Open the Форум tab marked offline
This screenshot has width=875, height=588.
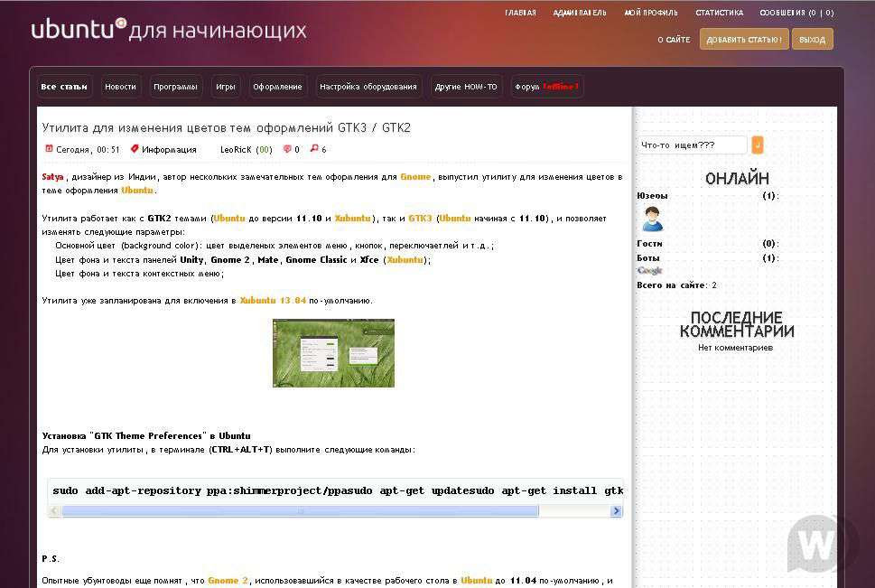[547, 87]
